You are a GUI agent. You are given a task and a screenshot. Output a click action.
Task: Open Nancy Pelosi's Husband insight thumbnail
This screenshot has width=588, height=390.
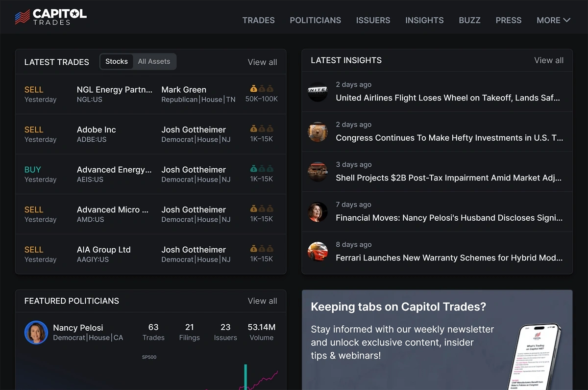click(318, 212)
